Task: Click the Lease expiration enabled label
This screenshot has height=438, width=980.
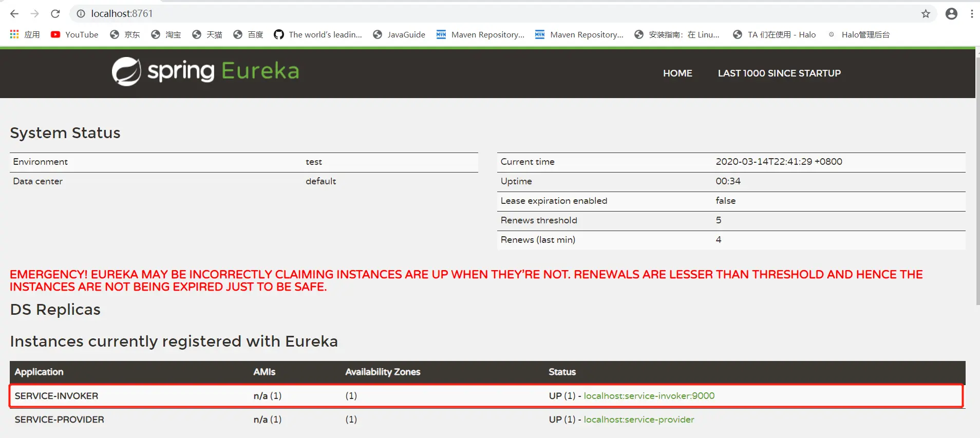Action: [x=554, y=201]
